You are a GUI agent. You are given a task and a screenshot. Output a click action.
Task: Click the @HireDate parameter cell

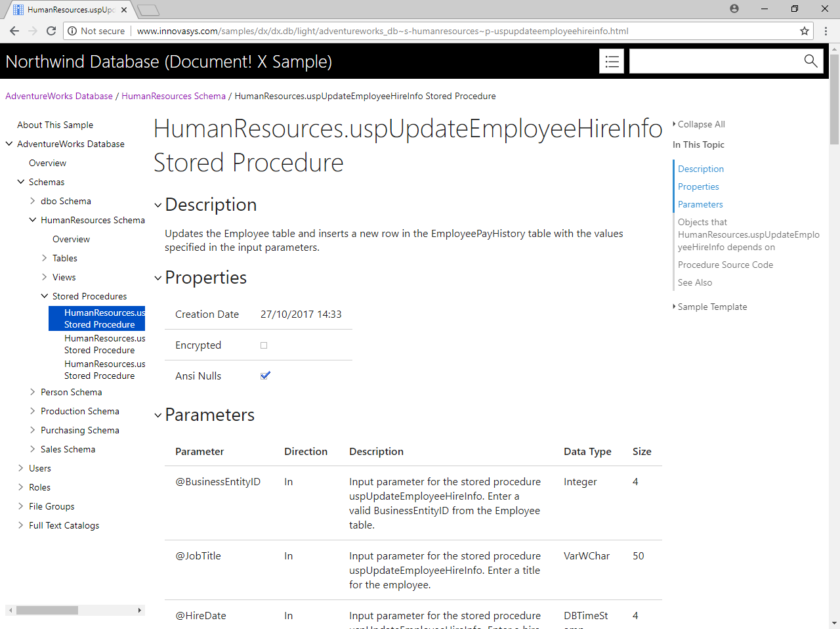[x=201, y=616]
